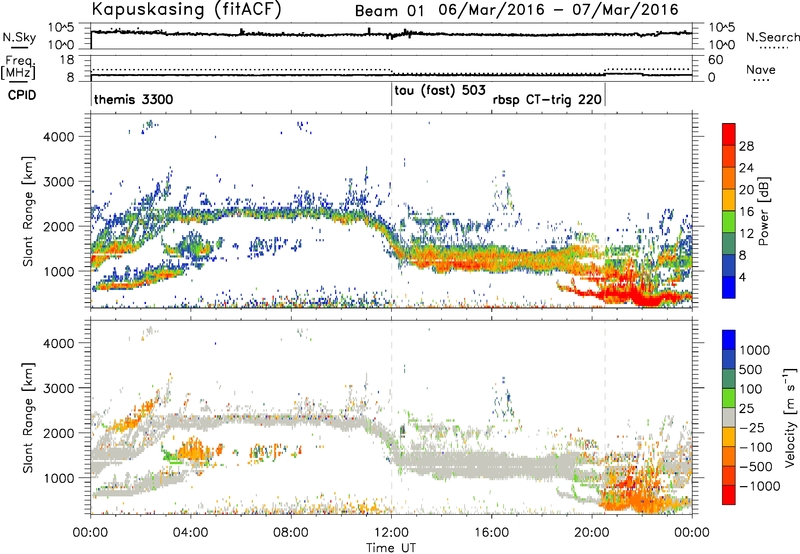Click the red top segment of Power colorbar

[x=729, y=134]
